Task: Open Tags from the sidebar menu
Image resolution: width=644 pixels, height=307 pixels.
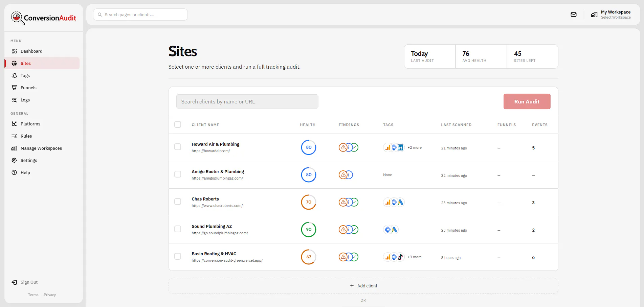Action: tap(42, 75)
